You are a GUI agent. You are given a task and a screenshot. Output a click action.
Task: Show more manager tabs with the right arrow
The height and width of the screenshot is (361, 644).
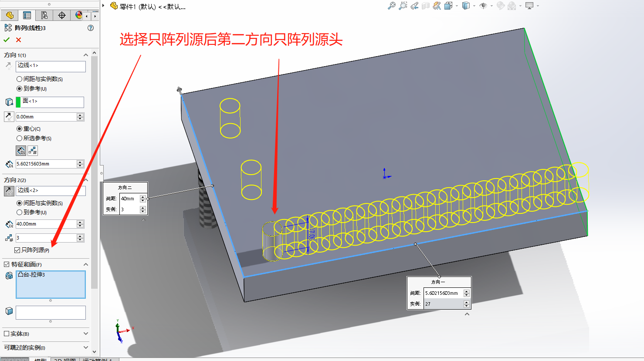tap(95, 16)
